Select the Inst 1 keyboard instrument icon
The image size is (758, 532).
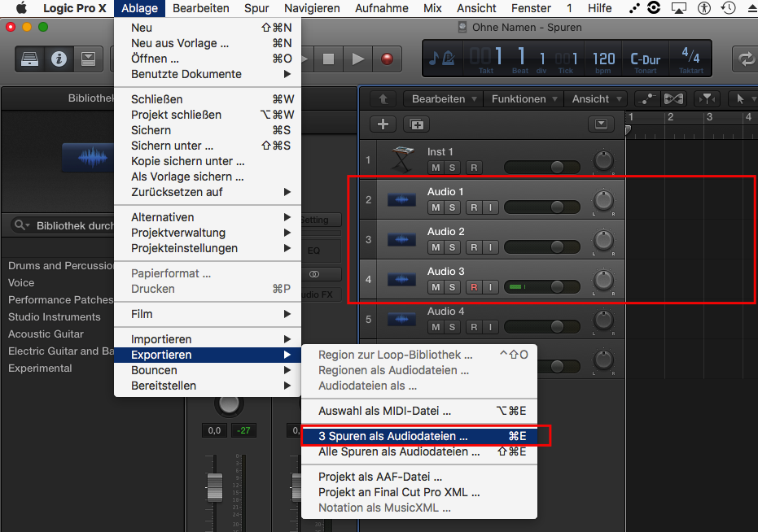click(x=402, y=160)
